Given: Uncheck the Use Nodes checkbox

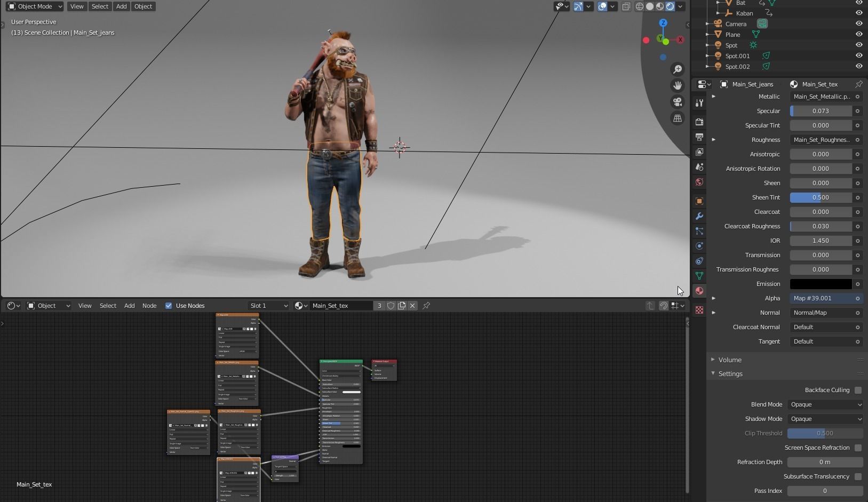Looking at the screenshot, I should 169,306.
